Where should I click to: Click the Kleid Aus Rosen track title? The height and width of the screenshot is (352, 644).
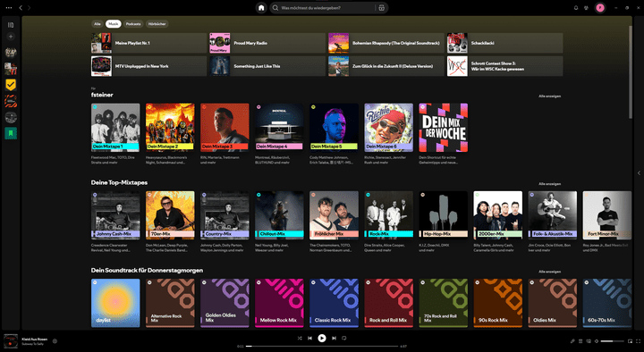click(x=35, y=339)
